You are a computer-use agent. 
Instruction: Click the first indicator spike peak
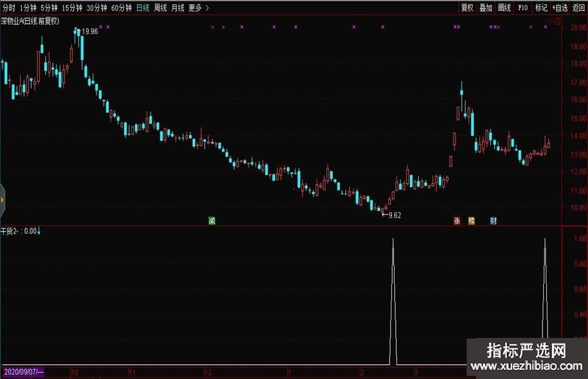point(393,239)
